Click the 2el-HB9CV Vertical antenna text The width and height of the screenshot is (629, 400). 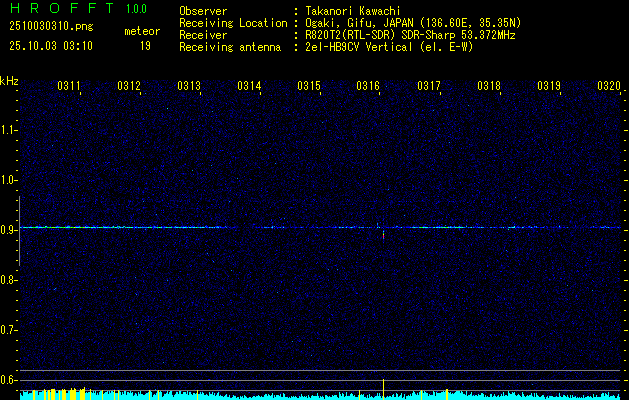[389, 47]
